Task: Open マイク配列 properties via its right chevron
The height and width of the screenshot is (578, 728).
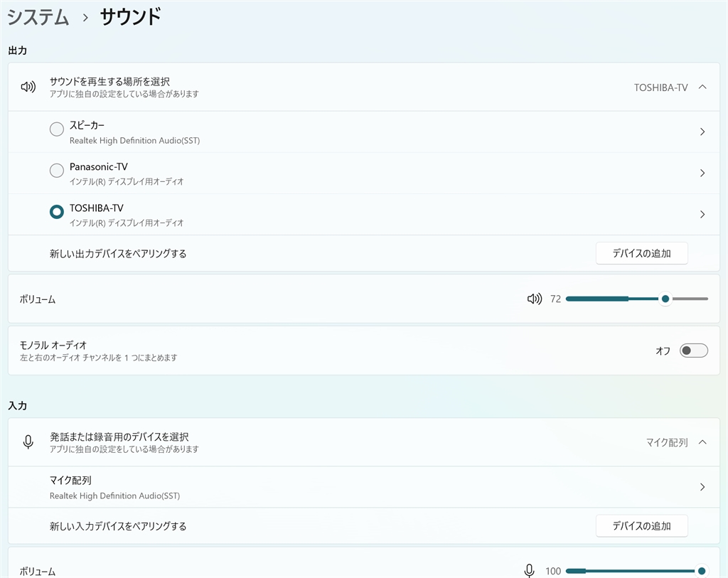Action: (x=702, y=487)
